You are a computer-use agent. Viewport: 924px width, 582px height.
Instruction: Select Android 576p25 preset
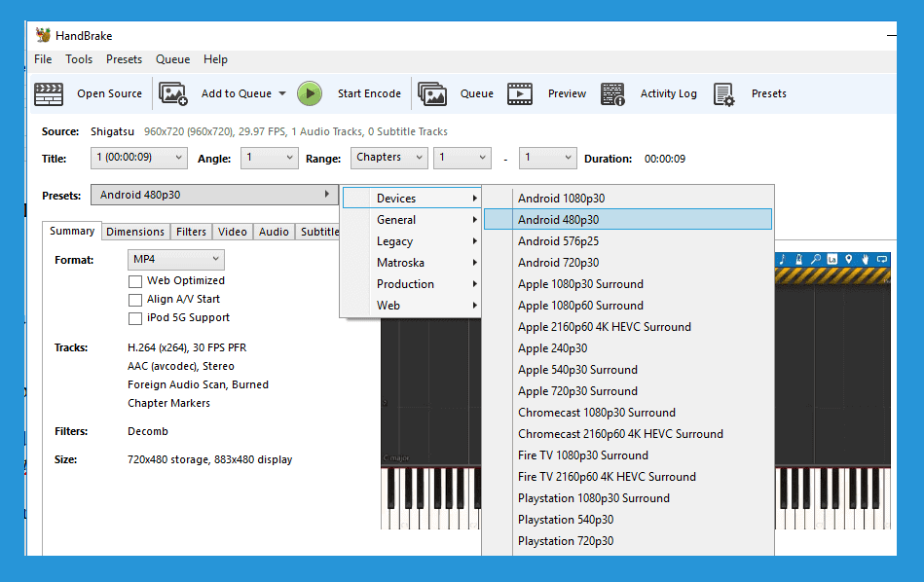(x=628, y=241)
